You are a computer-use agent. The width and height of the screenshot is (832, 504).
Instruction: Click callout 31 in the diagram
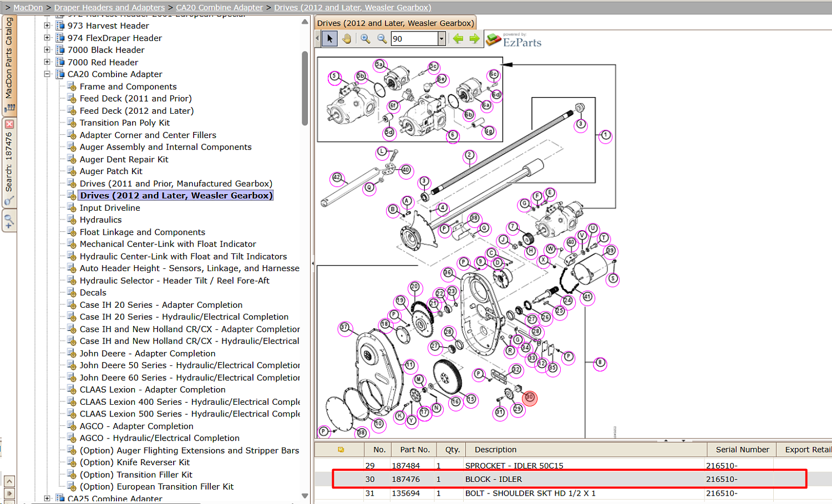click(x=500, y=413)
